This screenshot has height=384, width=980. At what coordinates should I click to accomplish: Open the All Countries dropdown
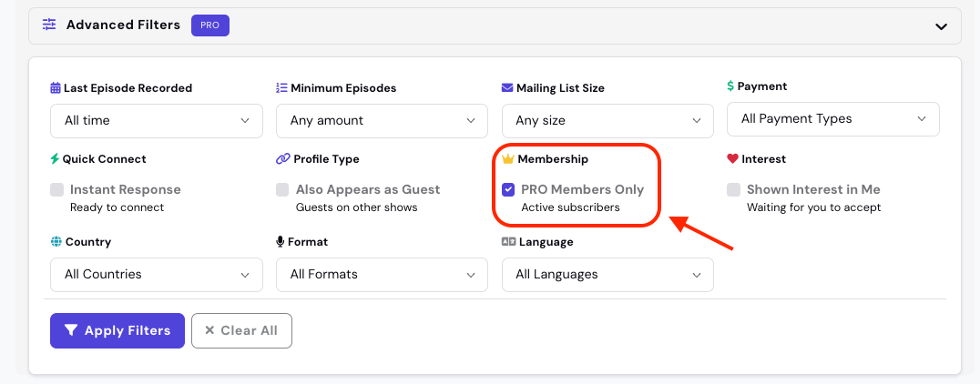pyautogui.click(x=157, y=275)
